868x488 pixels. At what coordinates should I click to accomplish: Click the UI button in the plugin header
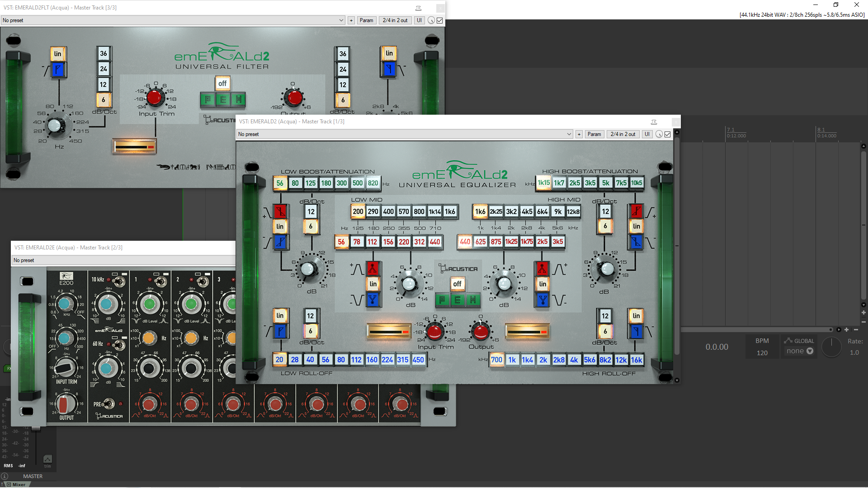click(x=646, y=134)
